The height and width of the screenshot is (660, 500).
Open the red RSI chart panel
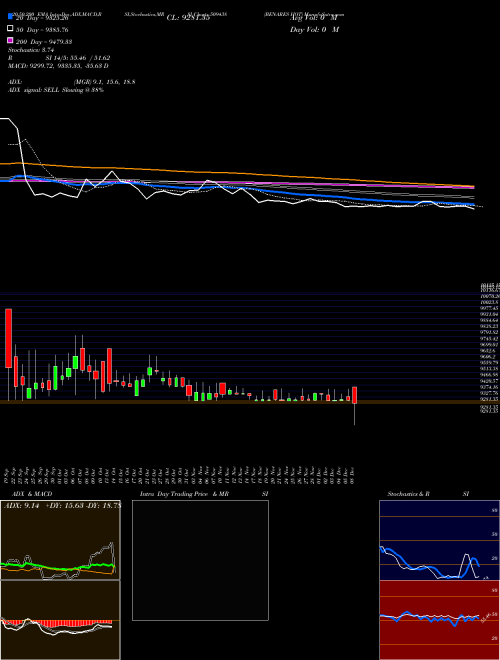point(439,620)
